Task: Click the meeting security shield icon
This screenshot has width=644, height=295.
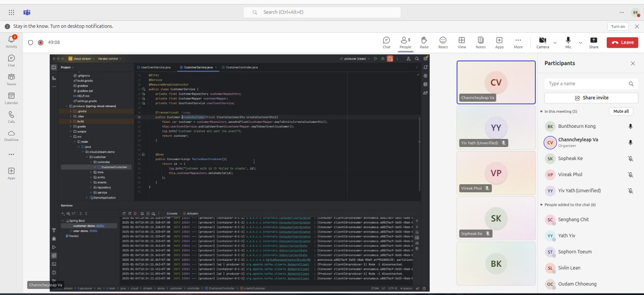Action: [x=31, y=43]
